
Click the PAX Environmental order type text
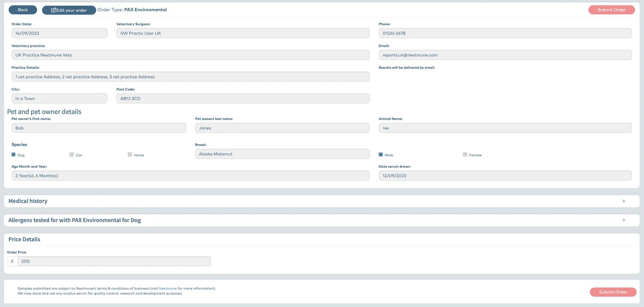(x=146, y=9)
